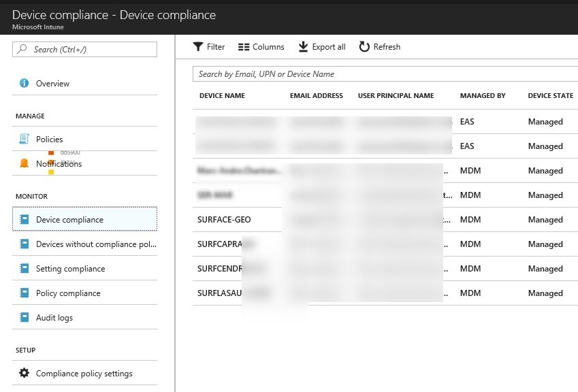Click the Compliance policy settings gear icon
Image resolution: width=578 pixels, height=392 pixels.
point(24,373)
